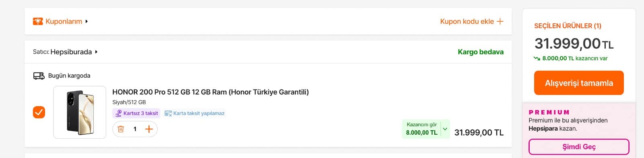Open the HONOR phone product thumbnail

pyautogui.click(x=80, y=112)
